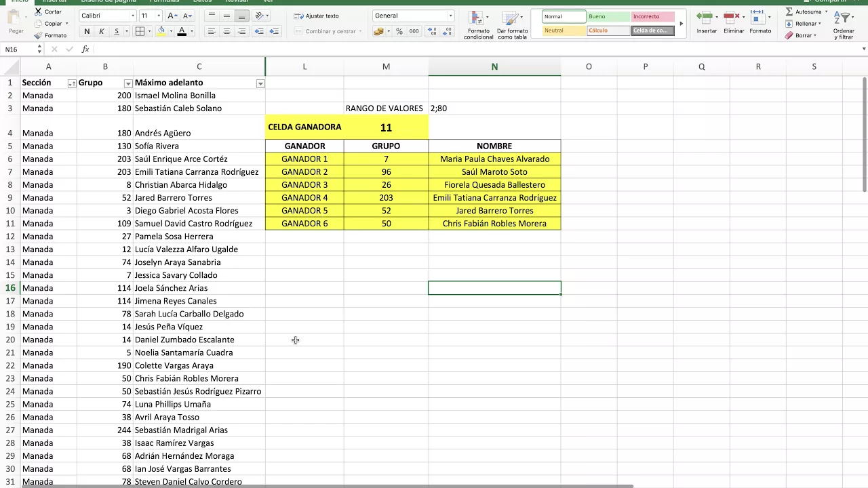Apply the Bueno cell style
The width and height of the screenshot is (868, 488).
[x=608, y=16]
